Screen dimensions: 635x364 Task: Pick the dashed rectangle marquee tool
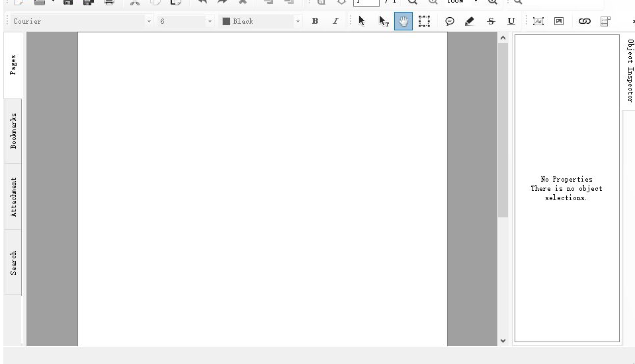pyautogui.click(x=424, y=21)
